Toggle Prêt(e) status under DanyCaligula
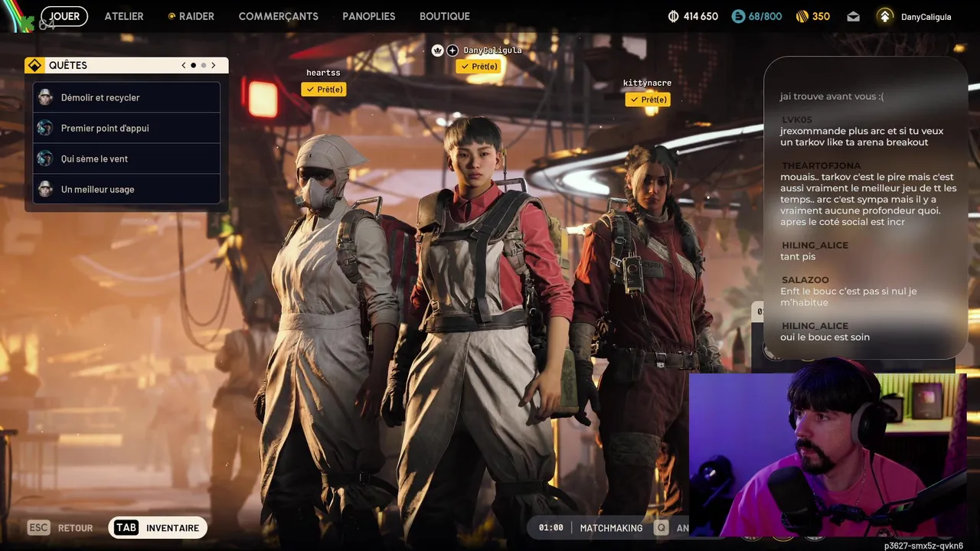The height and width of the screenshot is (551, 980). pyautogui.click(x=479, y=67)
